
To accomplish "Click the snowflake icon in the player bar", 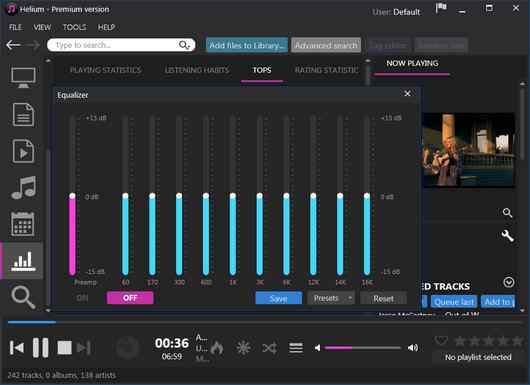I will (243, 347).
